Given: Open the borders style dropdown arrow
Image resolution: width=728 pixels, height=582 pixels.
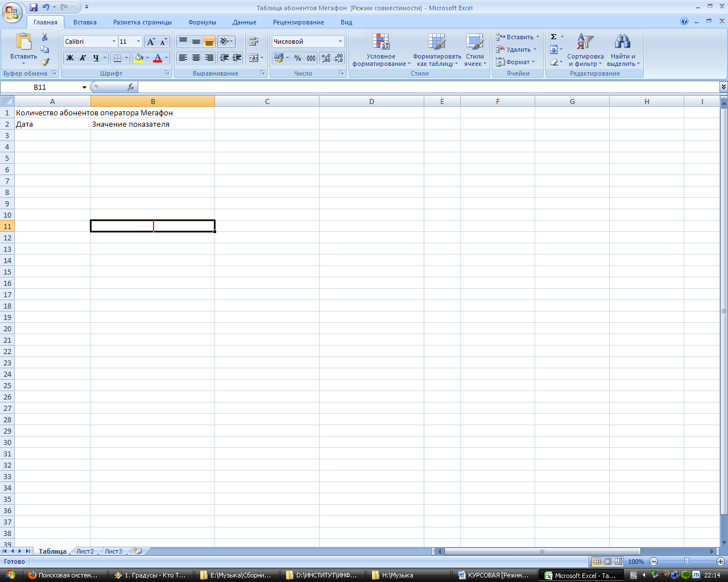Looking at the screenshot, I should (126, 58).
